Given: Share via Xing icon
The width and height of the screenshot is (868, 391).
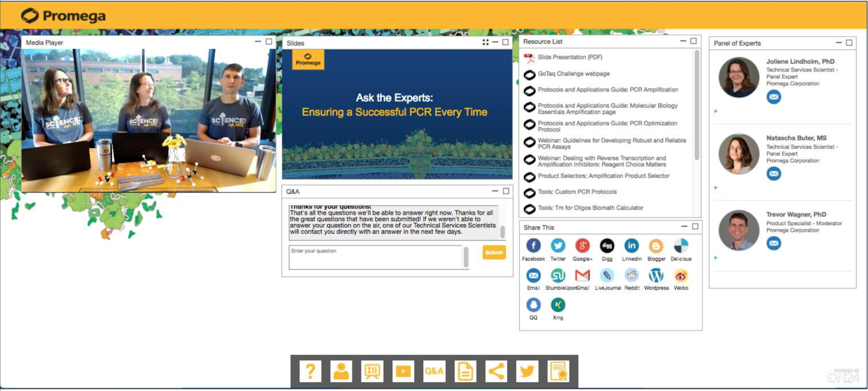Looking at the screenshot, I should coord(558,305).
